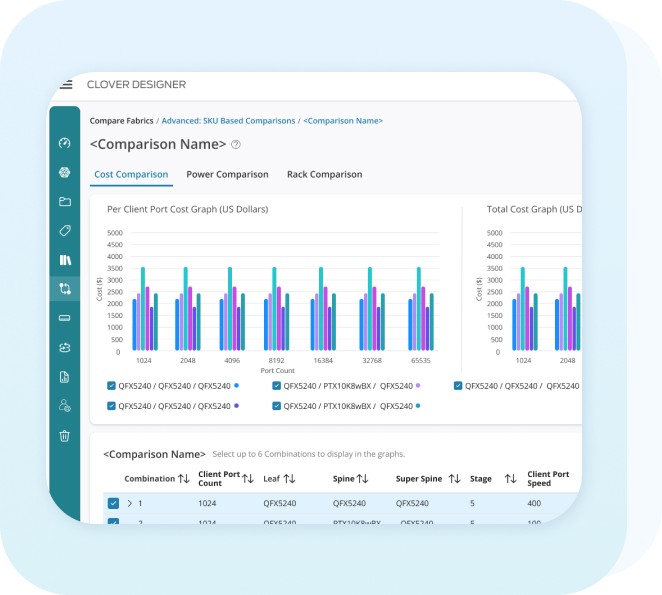Click the blue legend color dot
Screen dimensions: 662x595
click(x=236, y=385)
